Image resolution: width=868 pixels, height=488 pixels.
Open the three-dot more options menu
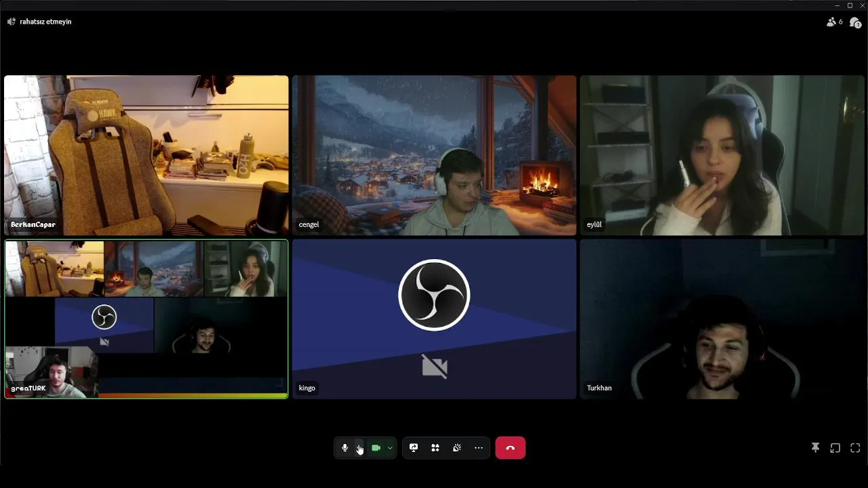tap(479, 448)
